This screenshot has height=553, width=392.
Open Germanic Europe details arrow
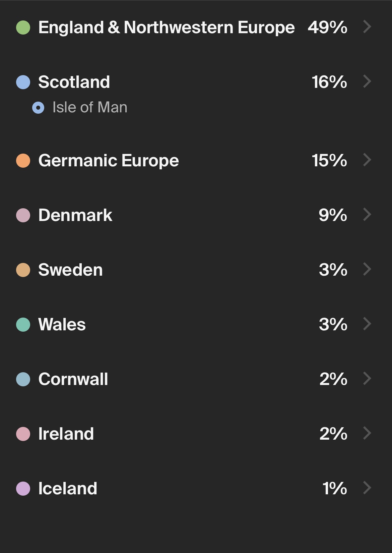click(x=367, y=160)
